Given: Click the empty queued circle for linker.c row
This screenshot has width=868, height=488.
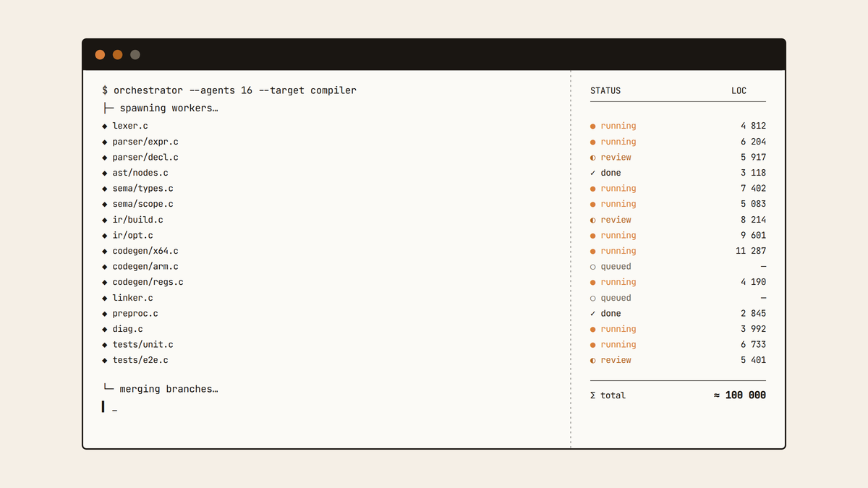Looking at the screenshot, I should pos(593,298).
